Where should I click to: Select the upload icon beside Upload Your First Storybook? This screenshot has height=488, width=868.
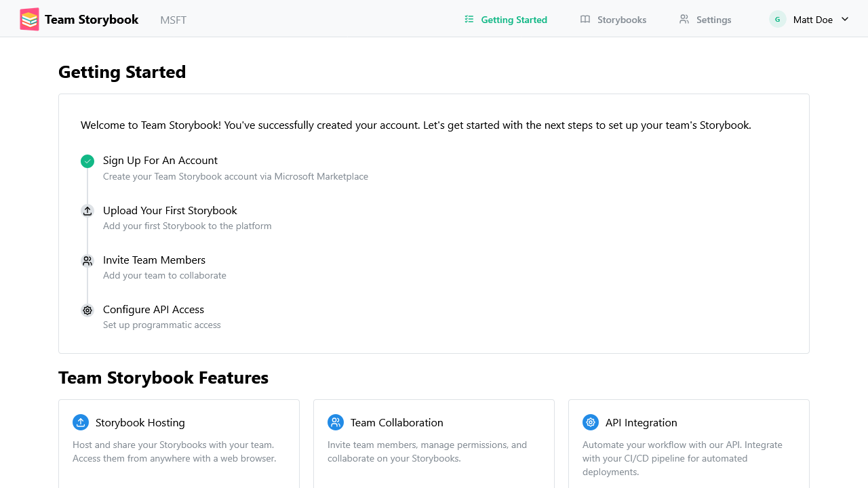coord(87,211)
